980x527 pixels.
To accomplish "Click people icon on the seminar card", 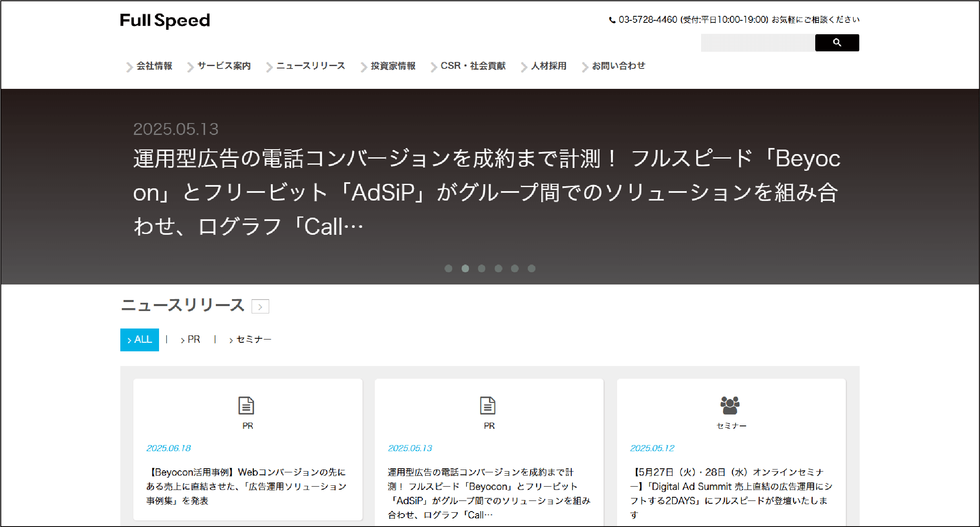I will [730, 405].
